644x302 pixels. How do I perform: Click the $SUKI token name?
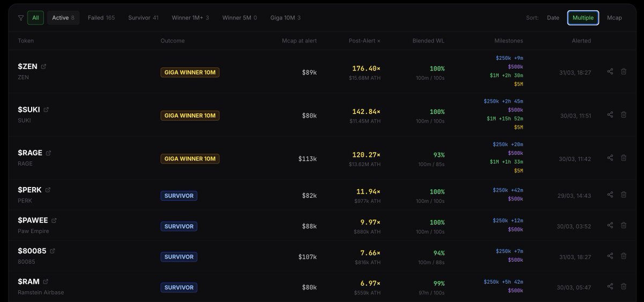[x=29, y=110]
